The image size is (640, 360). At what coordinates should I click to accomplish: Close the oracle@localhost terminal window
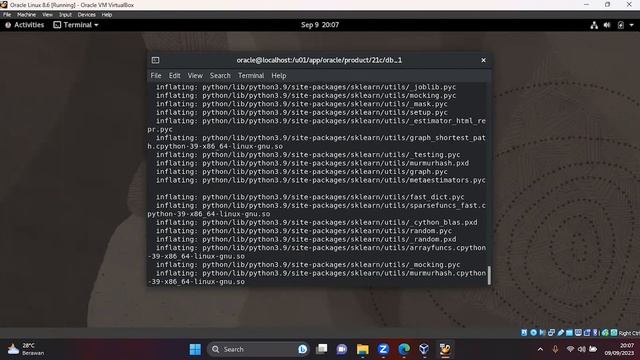483,60
